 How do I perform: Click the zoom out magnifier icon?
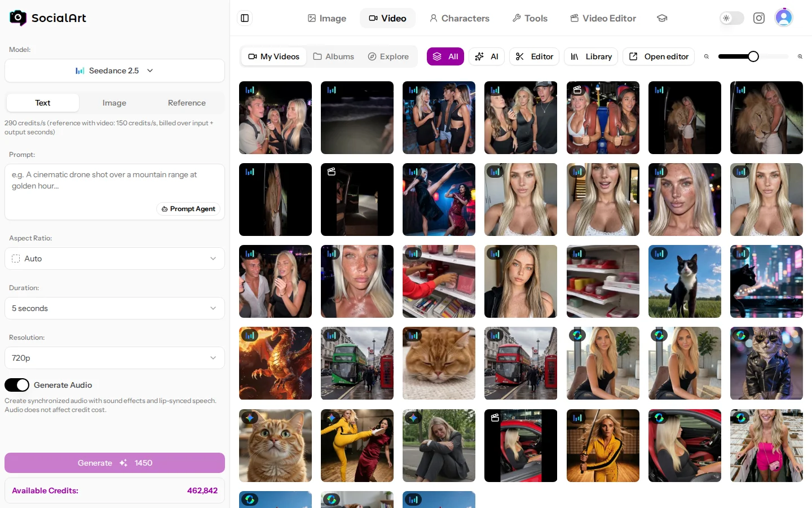click(x=706, y=56)
